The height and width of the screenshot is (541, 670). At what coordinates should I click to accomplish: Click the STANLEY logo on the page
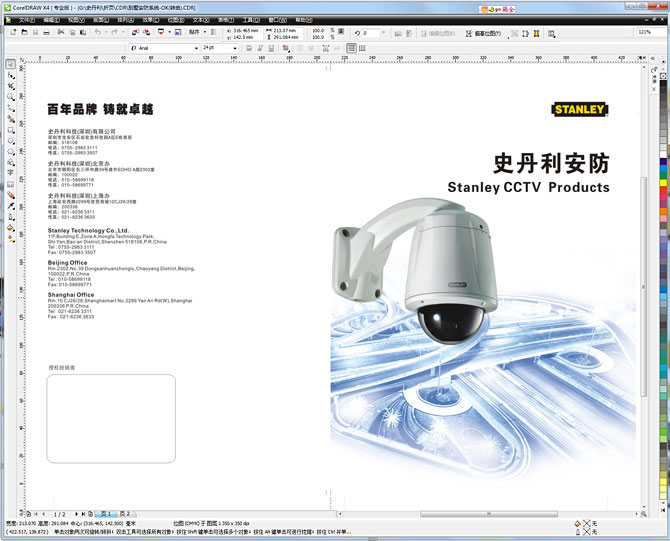coord(578,109)
